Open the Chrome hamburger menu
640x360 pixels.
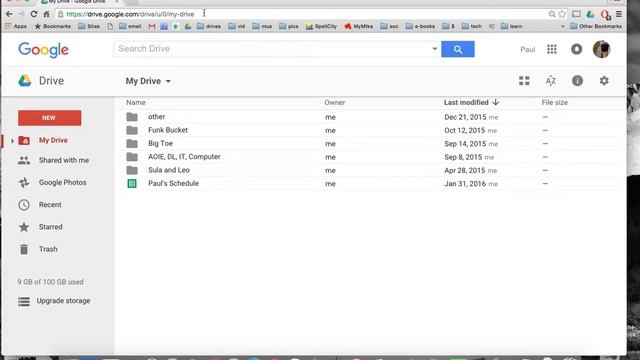coord(619,14)
